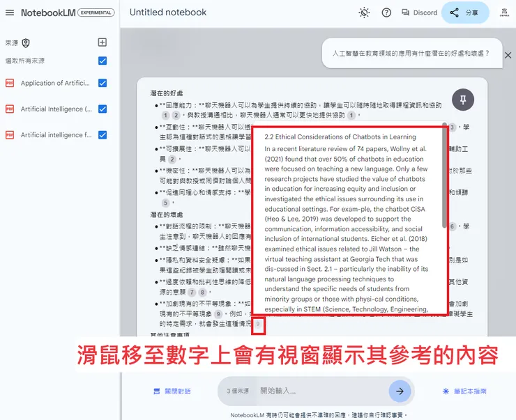The image size is (516, 420).
Task: Open the help question mark icon
Action: (386, 13)
